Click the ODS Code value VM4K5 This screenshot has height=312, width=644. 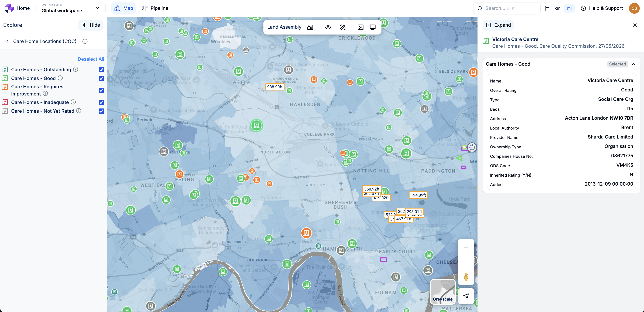(624, 165)
